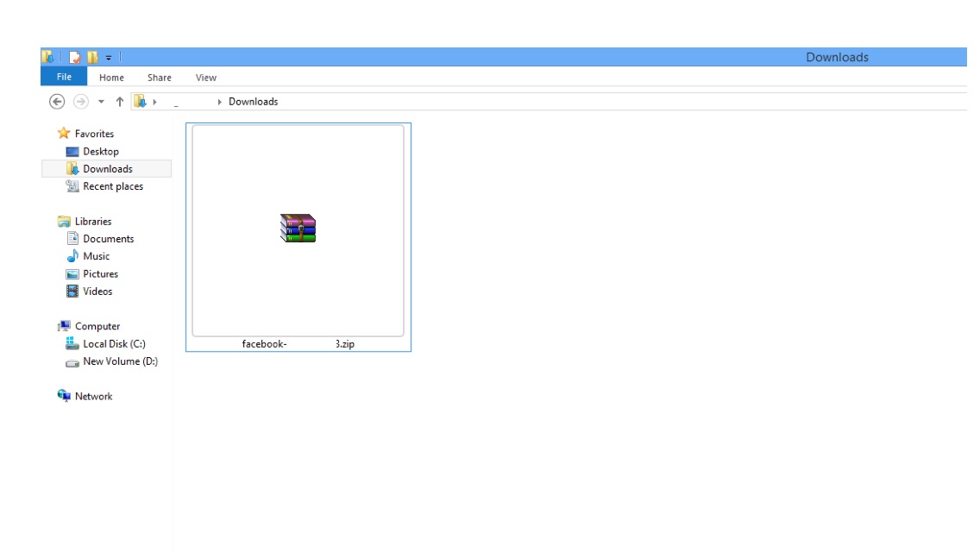Click the Downloads folder icon in sidebar
This screenshot has width=980, height=552.
[x=72, y=169]
